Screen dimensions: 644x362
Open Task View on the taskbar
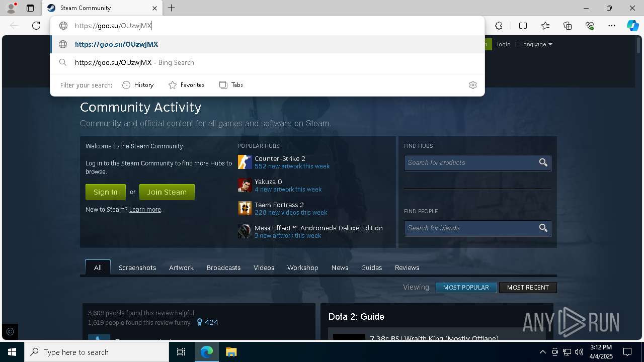pyautogui.click(x=181, y=352)
